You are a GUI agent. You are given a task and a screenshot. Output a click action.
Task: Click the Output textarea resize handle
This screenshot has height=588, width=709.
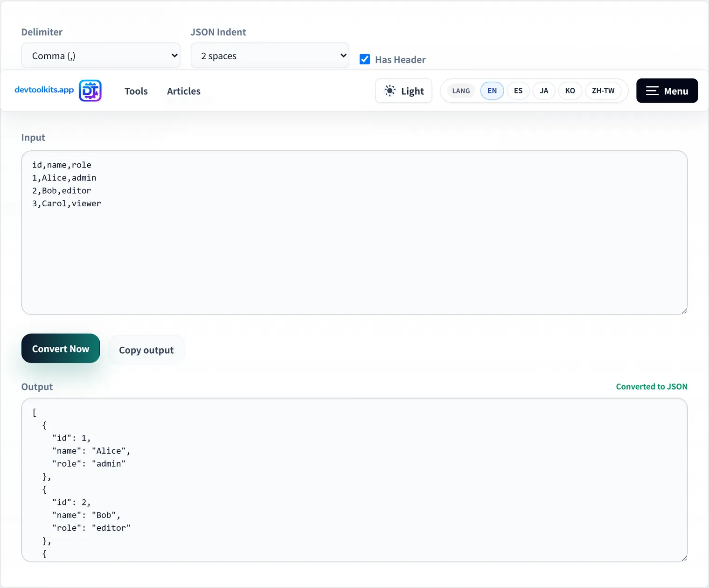[684, 558]
